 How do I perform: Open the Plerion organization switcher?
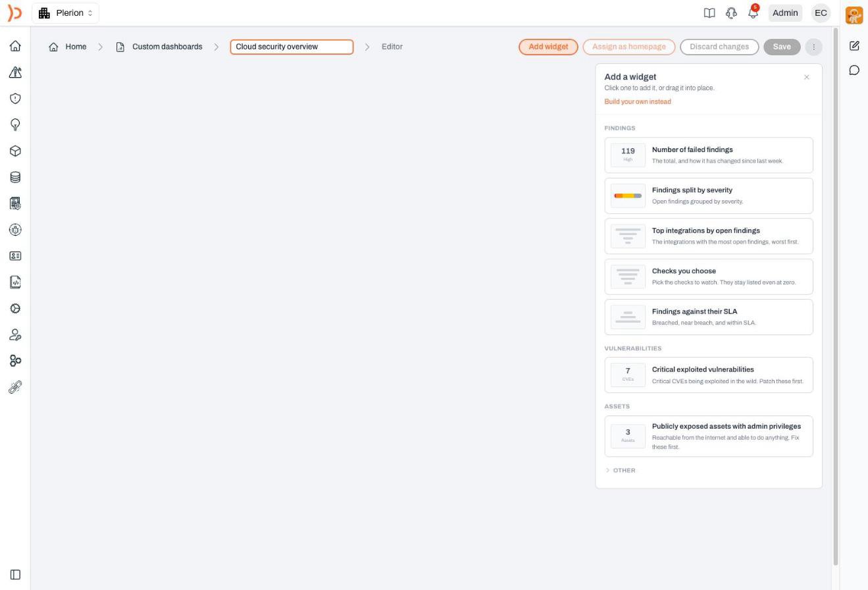pyautogui.click(x=65, y=13)
